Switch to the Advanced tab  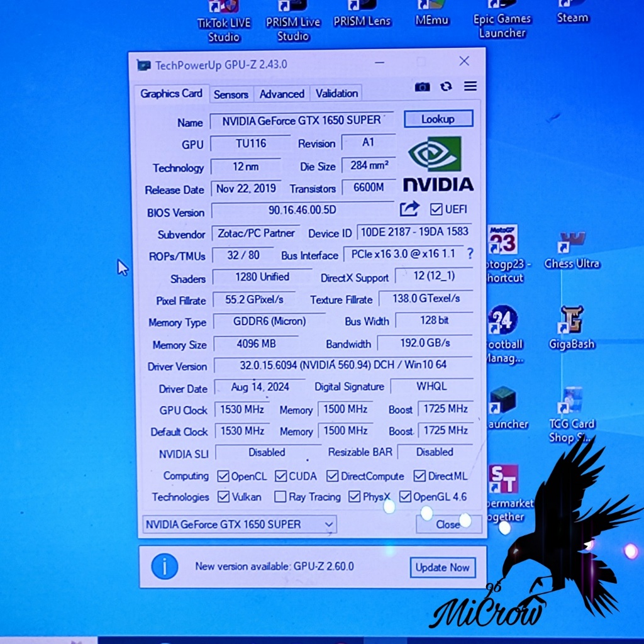click(282, 94)
